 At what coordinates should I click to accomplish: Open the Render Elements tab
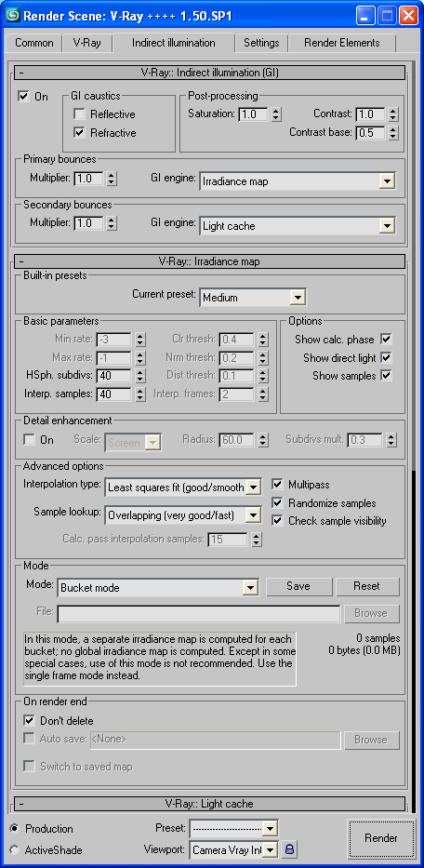[x=342, y=43]
